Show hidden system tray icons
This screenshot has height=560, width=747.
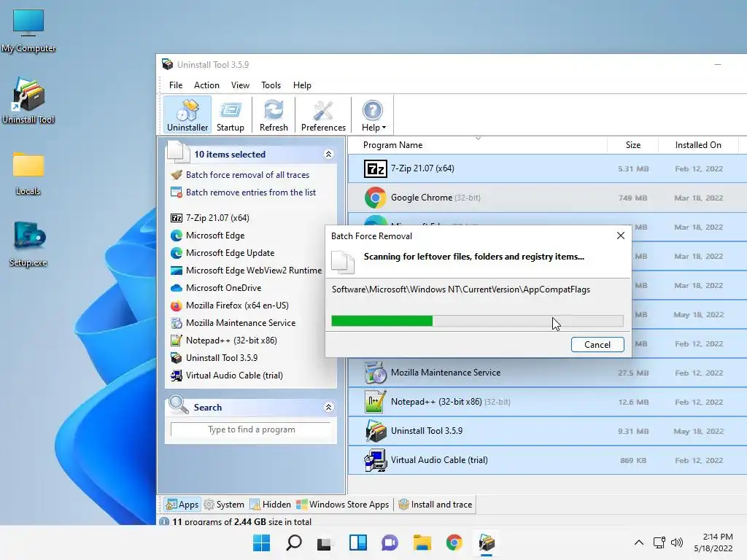pyautogui.click(x=639, y=542)
